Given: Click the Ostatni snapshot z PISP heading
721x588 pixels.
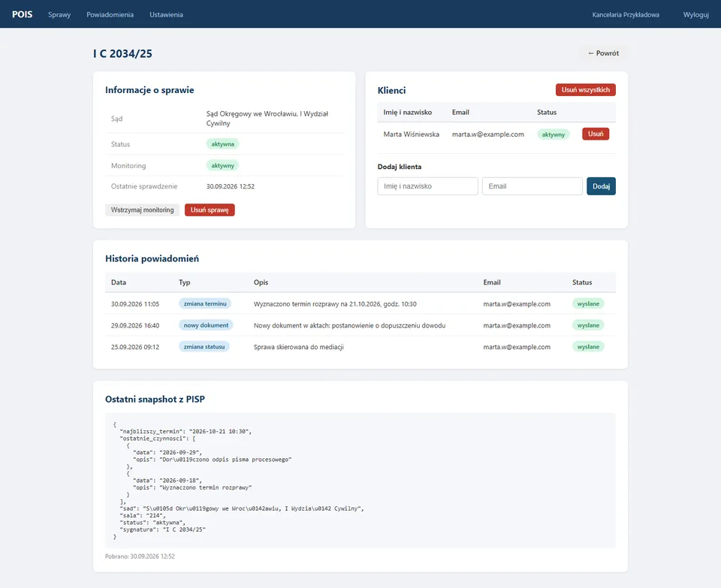Looking at the screenshot, I should [155, 399].
